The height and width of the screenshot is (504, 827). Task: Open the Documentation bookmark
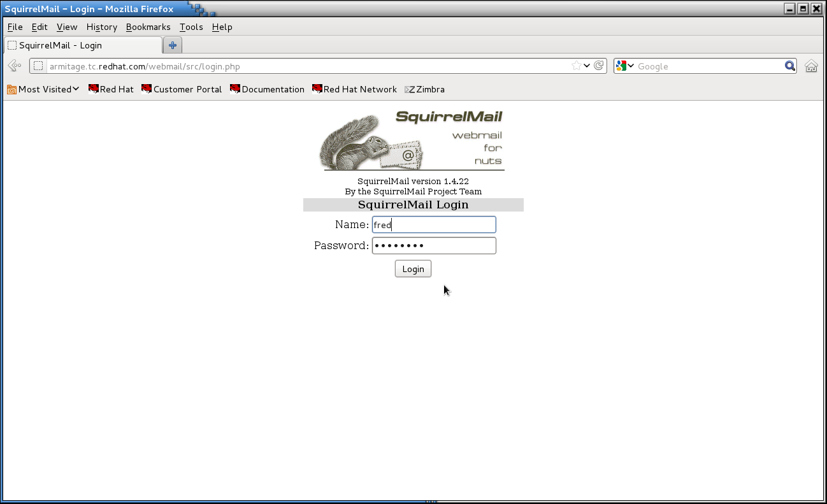click(x=267, y=89)
